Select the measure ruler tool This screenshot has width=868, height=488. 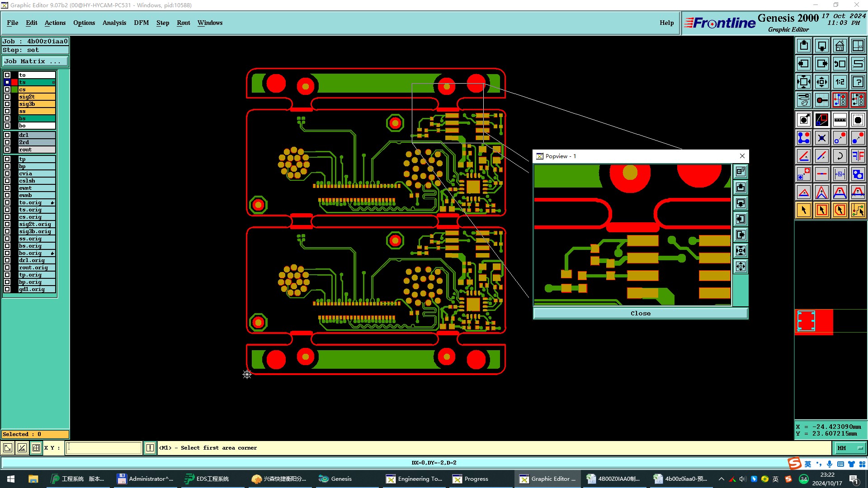(x=840, y=120)
